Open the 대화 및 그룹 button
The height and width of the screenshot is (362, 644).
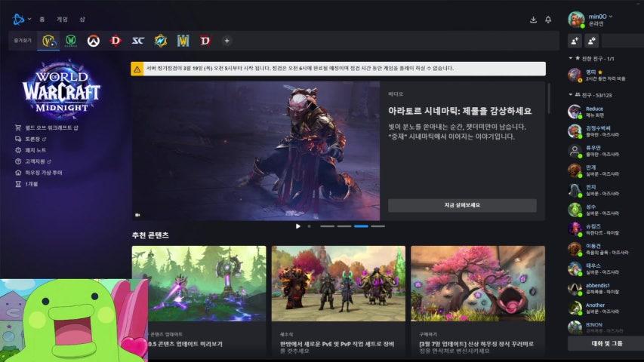click(x=606, y=344)
